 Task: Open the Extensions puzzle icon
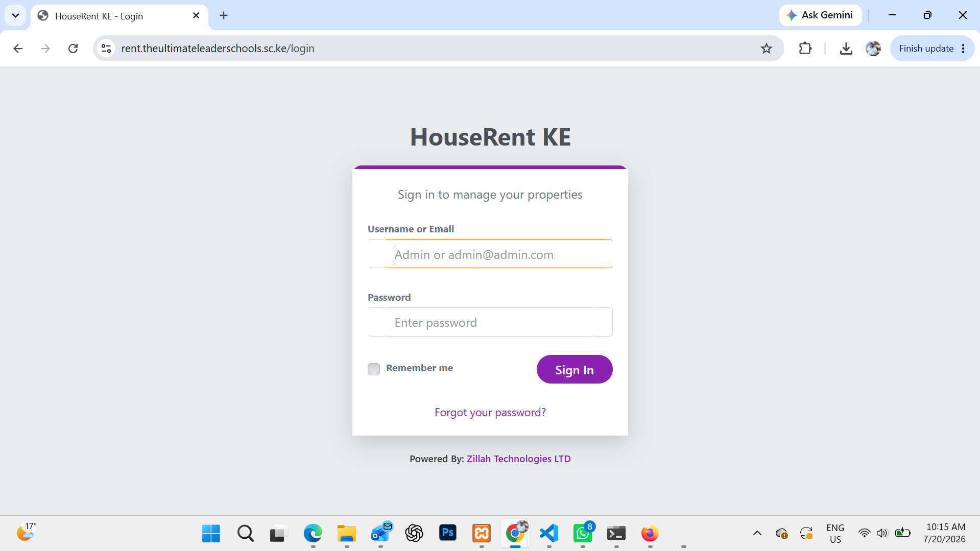[805, 49]
